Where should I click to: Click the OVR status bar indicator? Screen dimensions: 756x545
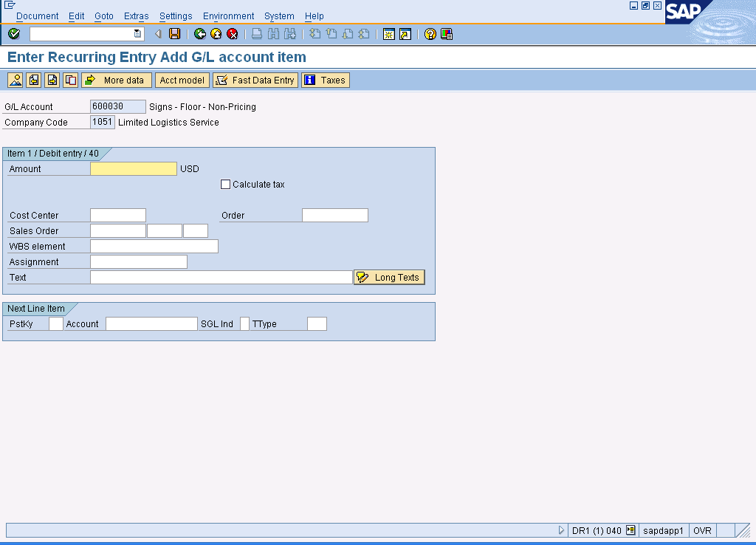click(703, 530)
